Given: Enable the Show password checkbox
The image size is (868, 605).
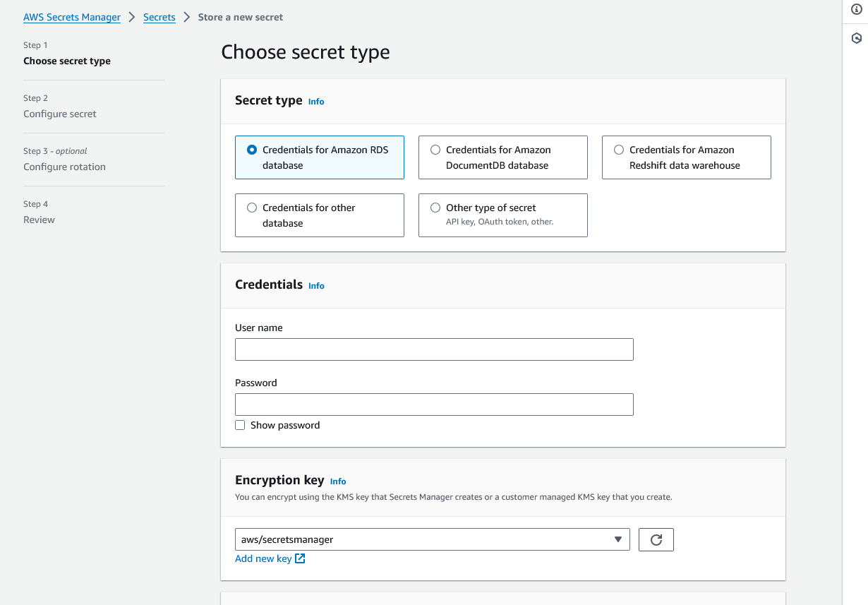Looking at the screenshot, I should (x=240, y=425).
